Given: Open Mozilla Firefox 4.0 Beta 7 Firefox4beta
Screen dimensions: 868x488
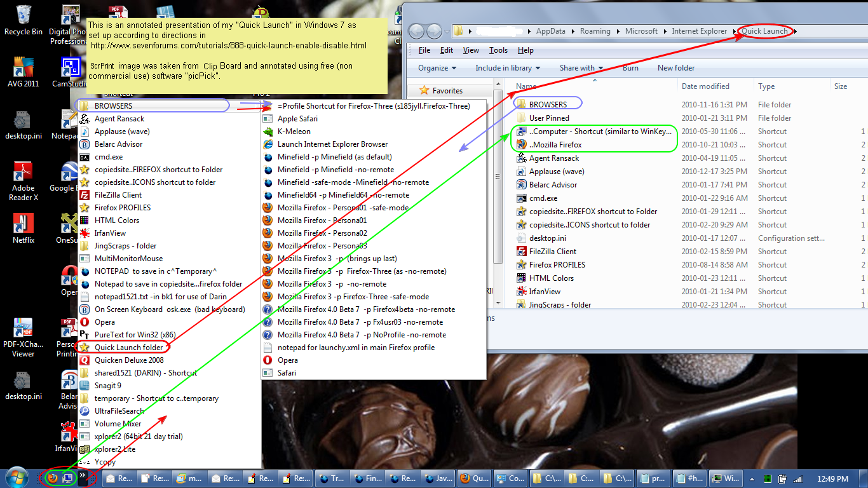Looking at the screenshot, I should pos(366,309).
